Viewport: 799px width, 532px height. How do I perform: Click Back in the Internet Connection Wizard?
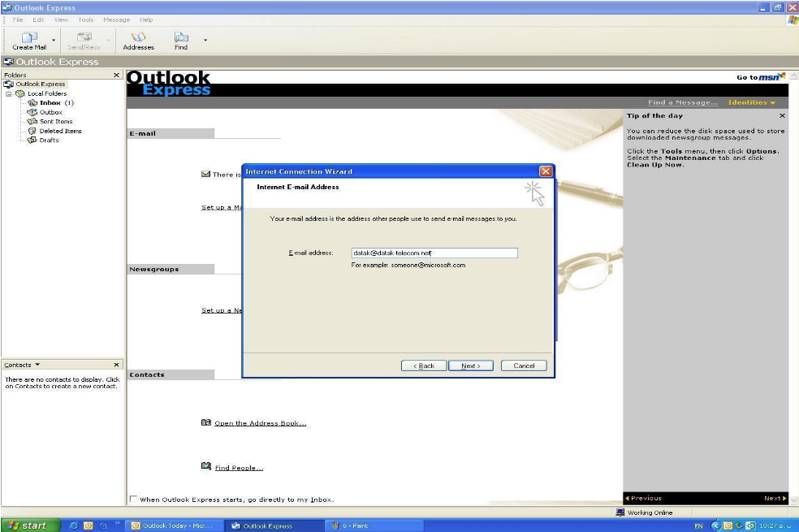point(424,365)
